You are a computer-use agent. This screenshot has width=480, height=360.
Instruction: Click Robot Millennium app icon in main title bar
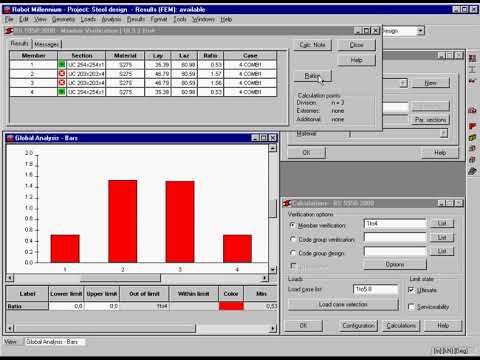pyautogui.click(x=7, y=9)
